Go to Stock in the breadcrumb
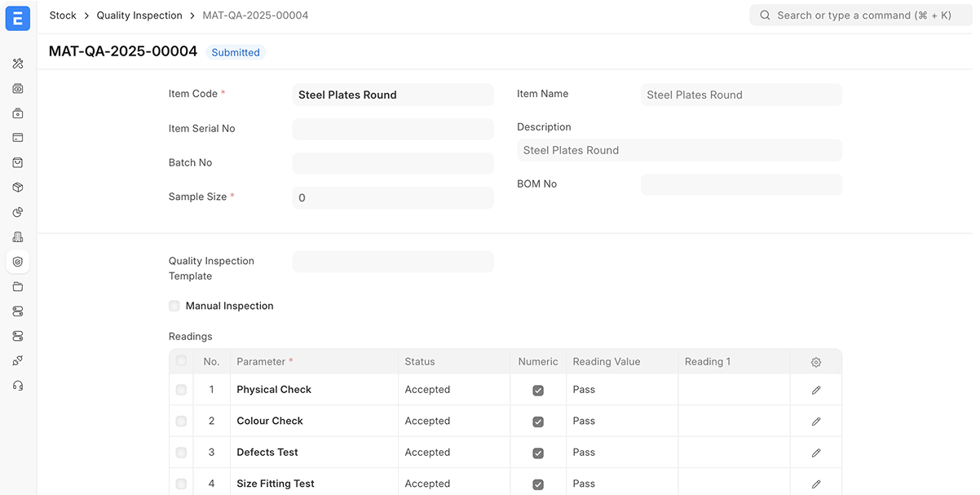The height and width of the screenshot is (495, 980). [x=63, y=15]
